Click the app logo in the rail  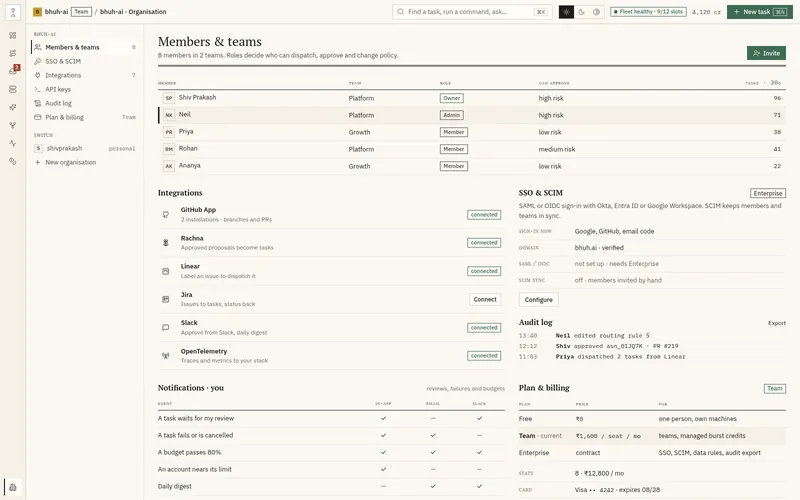coord(13,12)
